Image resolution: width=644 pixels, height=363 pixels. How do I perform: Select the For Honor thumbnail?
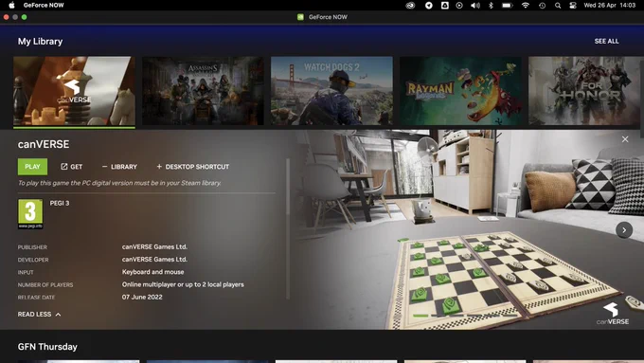[585, 91]
